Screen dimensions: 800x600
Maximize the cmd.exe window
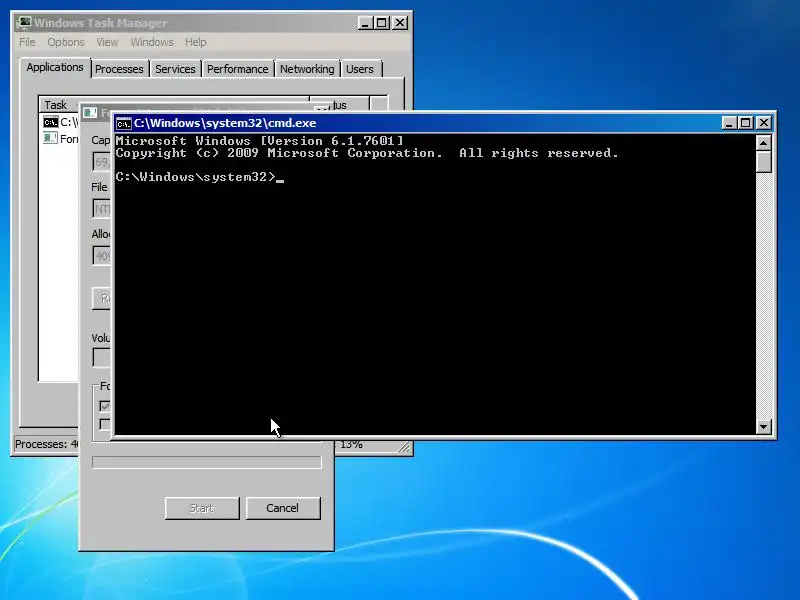click(x=746, y=123)
